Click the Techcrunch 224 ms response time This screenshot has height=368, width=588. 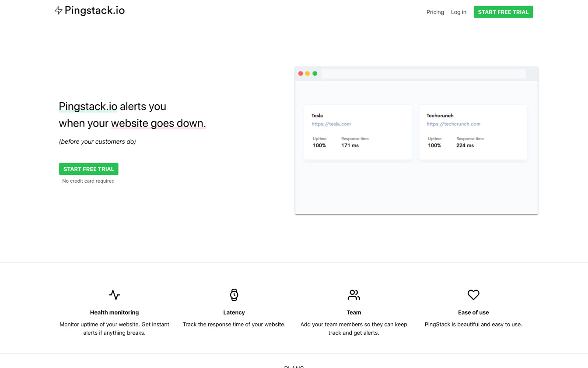[x=465, y=145]
